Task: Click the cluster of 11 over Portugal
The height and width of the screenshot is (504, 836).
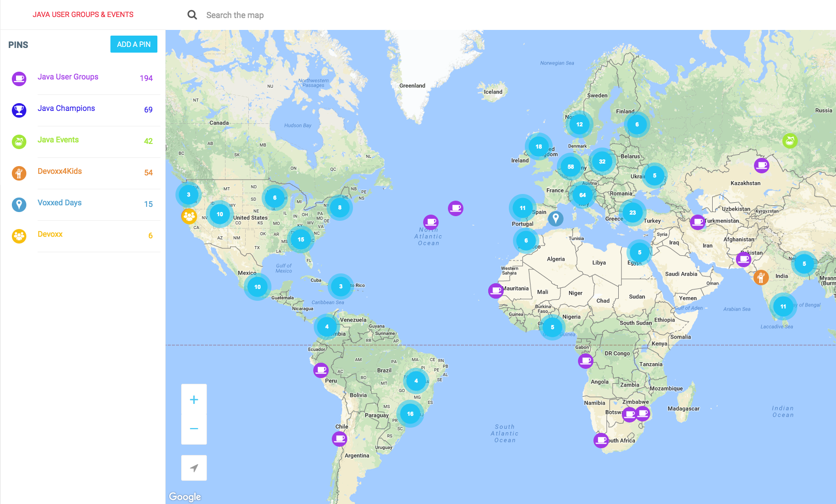Action: 523,208
